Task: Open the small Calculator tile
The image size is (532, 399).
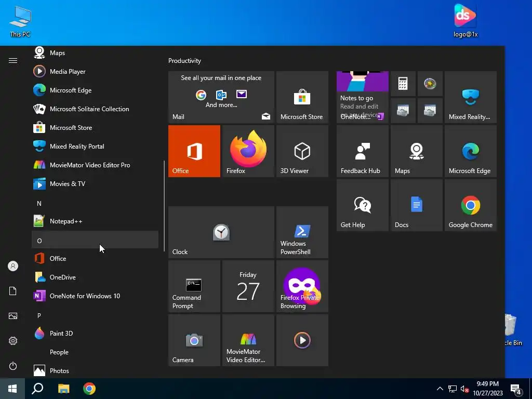Action: (x=403, y=84)
